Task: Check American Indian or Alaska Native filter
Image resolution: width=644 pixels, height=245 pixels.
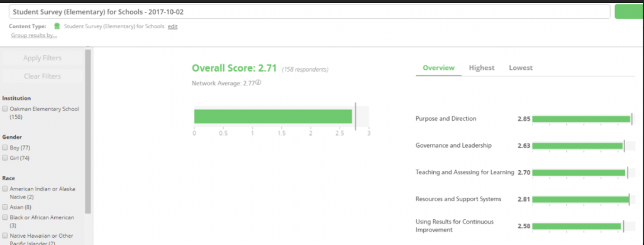Action: (x=5, y=189)
